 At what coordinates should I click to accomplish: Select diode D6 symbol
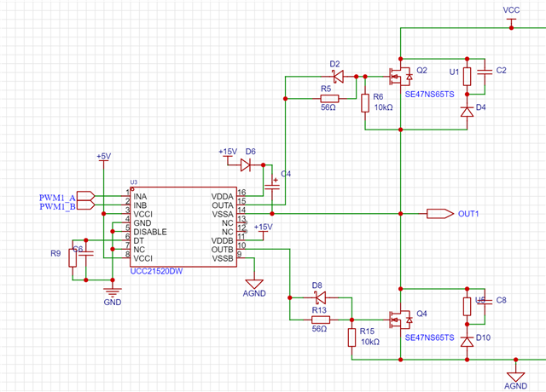246,164
